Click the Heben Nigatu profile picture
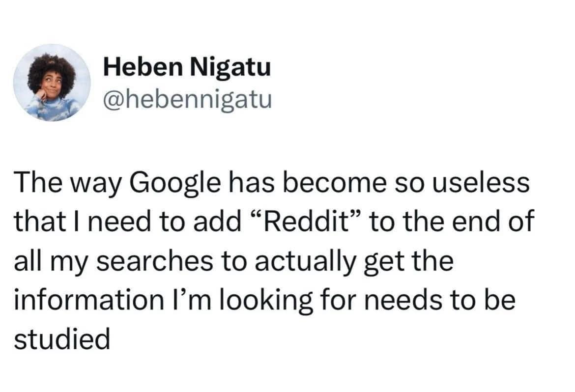Image resolution: width=575 pixels, height=392 pixels. (x=52, y=82)
